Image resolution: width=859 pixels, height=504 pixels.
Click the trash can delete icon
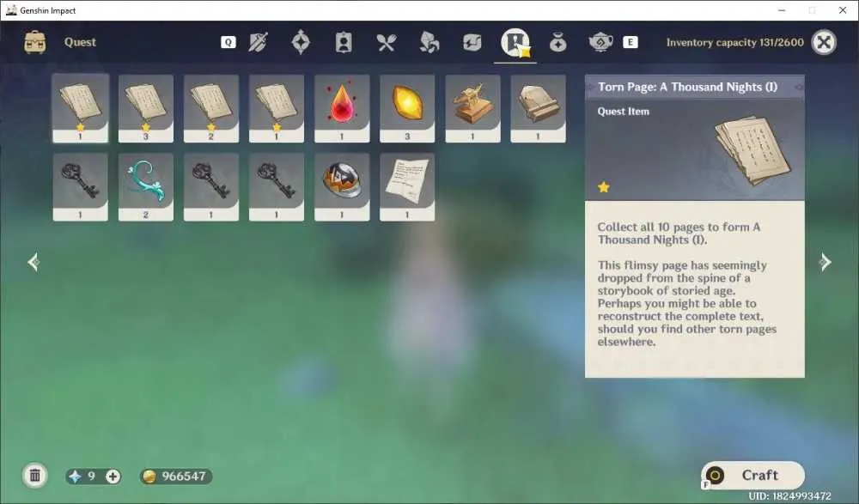coord(35,475)
